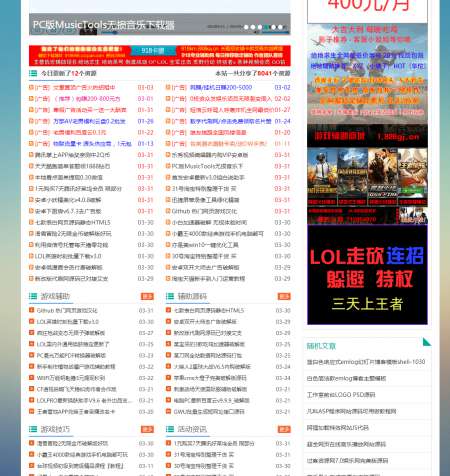Show more posts in 活动资讯 section
The width and height of the screenshot is (450, 476).
284,429
